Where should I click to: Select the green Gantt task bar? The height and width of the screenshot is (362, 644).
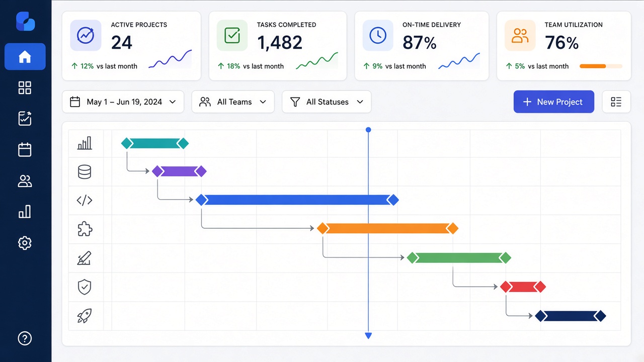click(459, 258)
